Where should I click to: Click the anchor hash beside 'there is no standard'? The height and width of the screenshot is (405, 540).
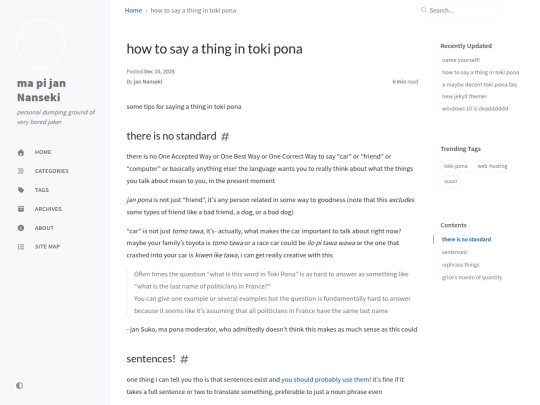[x=225, y=136]
